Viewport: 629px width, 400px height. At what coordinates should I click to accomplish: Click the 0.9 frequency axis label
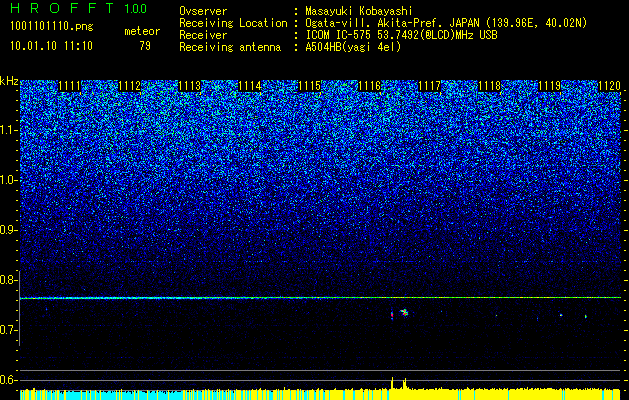pyautogui.click(x=8, y=230)
